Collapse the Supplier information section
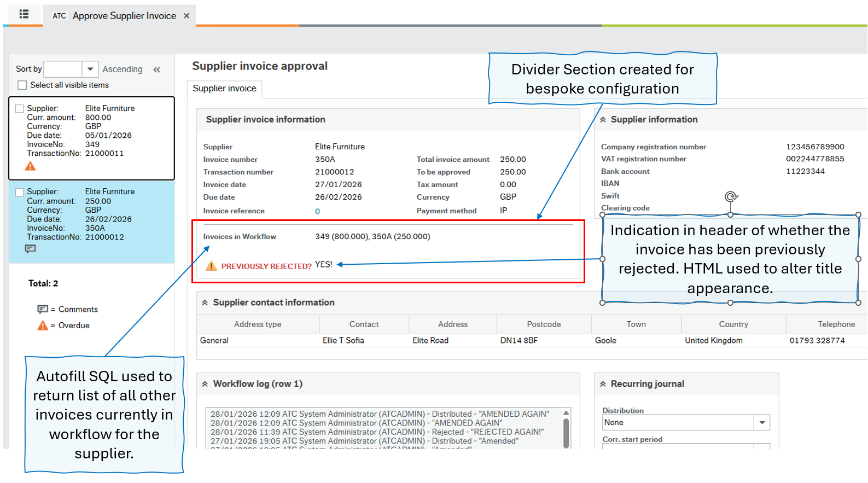The height and width of the screenshot is (483, 868). 603,120
